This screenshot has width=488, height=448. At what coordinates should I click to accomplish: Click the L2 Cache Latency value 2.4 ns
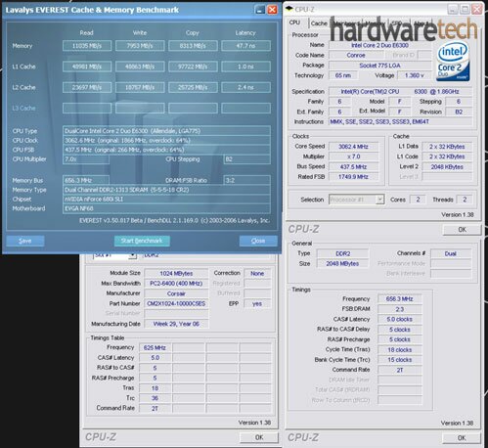point(245,87)
